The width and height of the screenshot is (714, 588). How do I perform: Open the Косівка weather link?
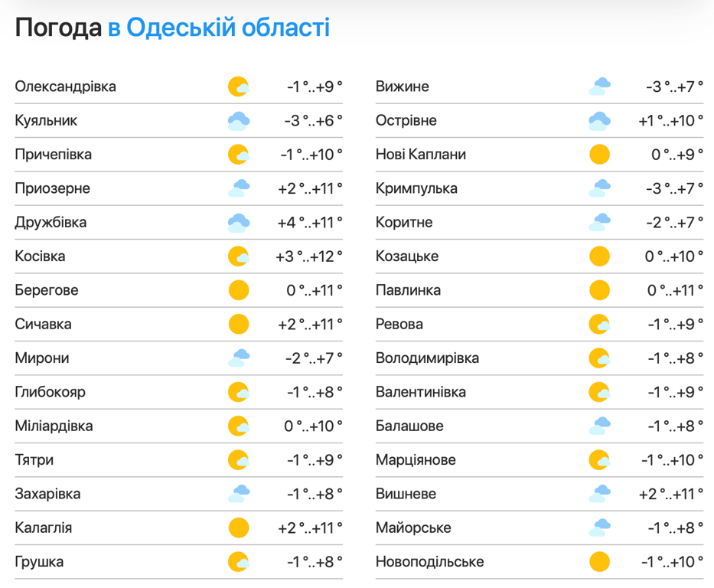(x=40, y=256)
